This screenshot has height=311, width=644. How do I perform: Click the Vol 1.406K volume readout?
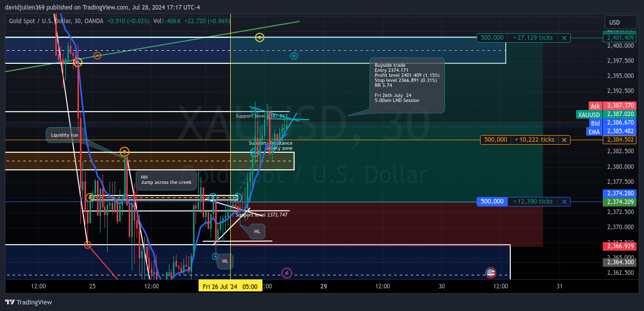tap(167, 21)
